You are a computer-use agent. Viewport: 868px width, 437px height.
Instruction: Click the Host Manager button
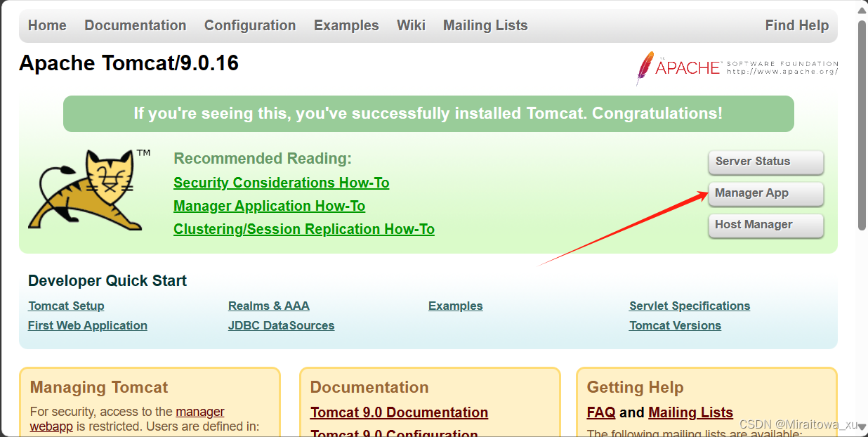765,225
